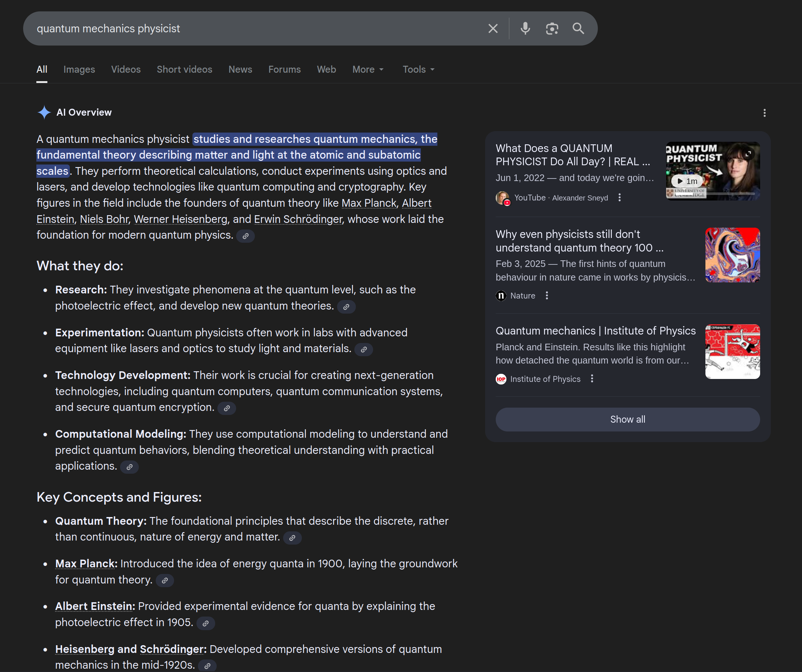Click the Show all sources button

(x=628, y=419)
